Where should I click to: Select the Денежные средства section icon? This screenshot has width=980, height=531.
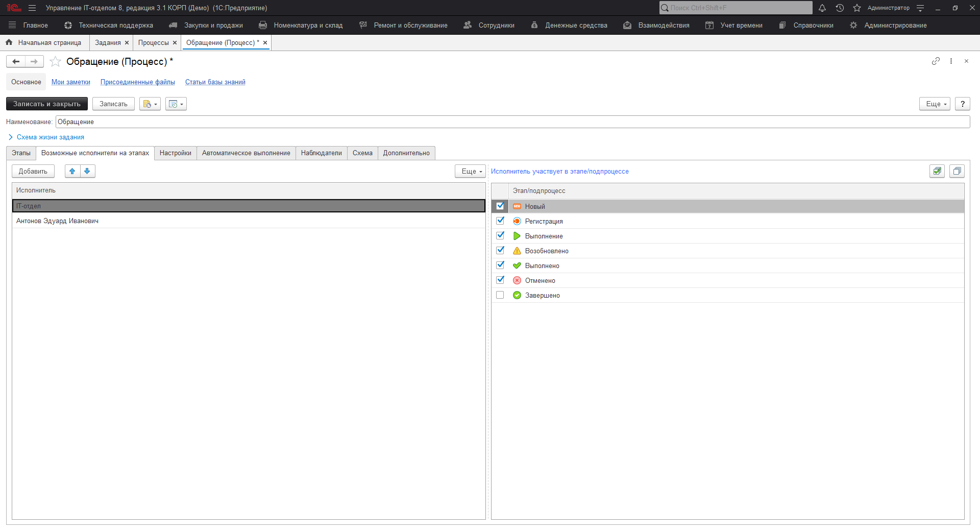tap(534, 25)
